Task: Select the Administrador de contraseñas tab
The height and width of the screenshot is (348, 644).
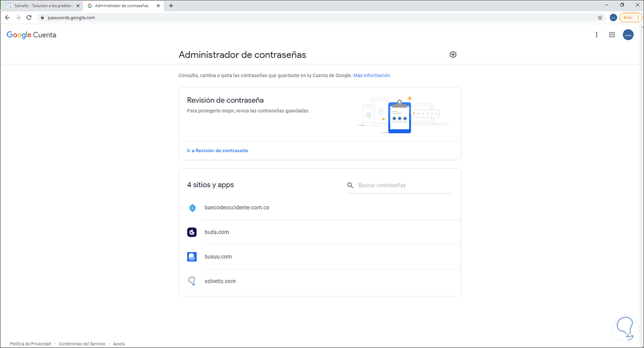Action: click(x=121, y=6)
